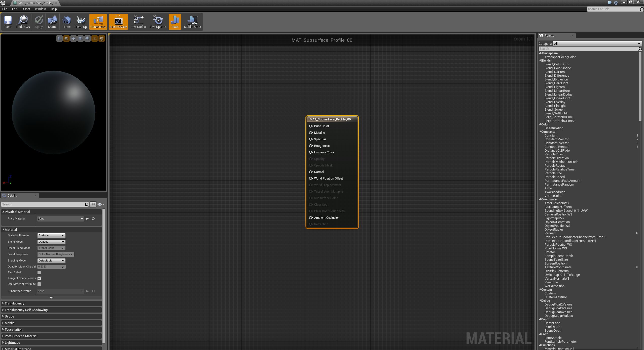Click Find in CB icon

pos(23,22)
